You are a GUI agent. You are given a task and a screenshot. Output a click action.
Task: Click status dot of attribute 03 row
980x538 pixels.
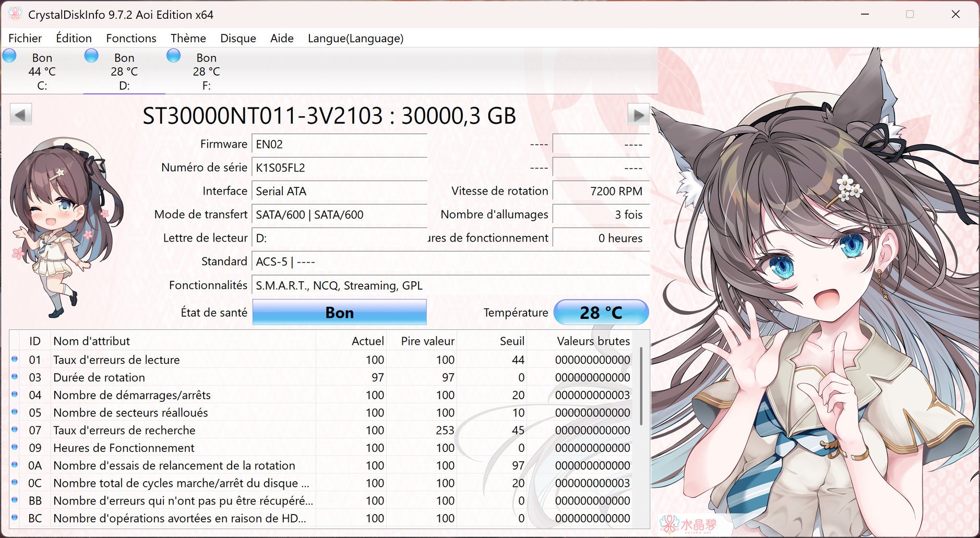pyautogui.click(x=15, y=377)
